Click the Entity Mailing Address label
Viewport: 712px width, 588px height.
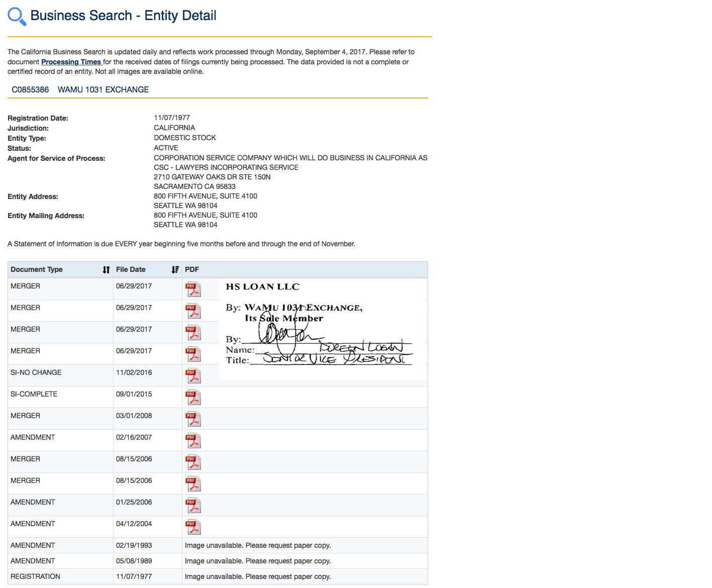coord(46,216)
